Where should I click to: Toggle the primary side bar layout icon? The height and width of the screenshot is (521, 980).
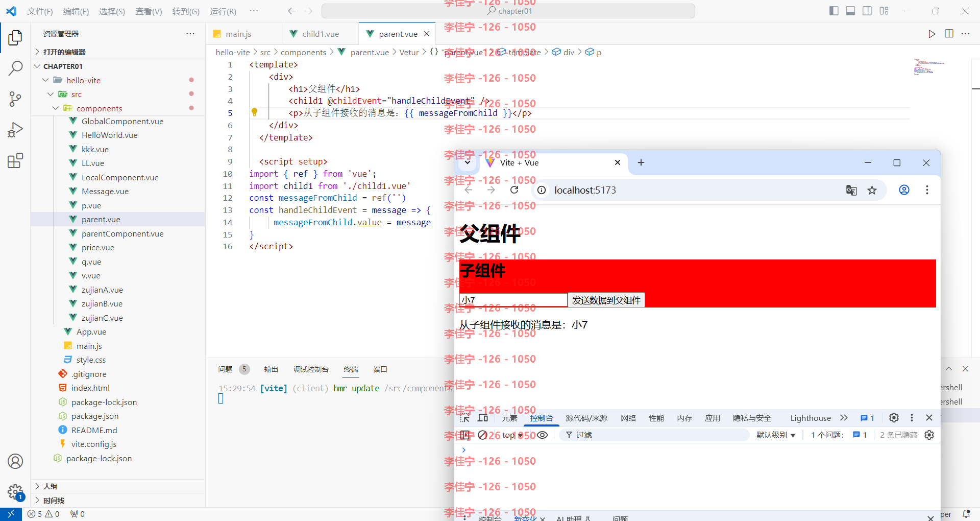834,11
